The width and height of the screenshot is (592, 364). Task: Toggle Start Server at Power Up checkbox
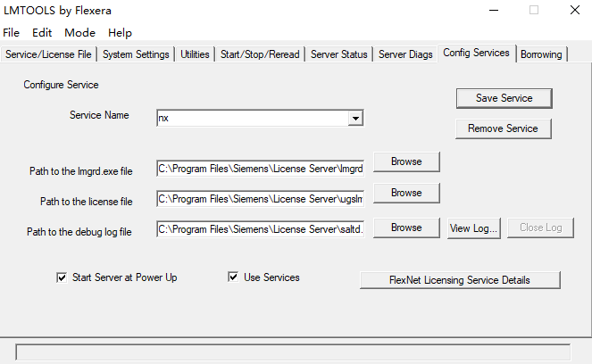click(62, 277)
